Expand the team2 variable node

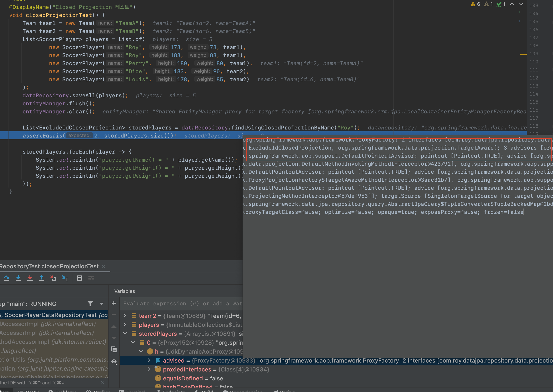[x=125, y=316]
